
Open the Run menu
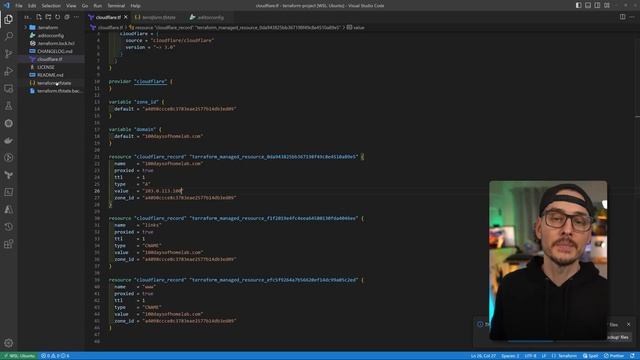[98, 6]
